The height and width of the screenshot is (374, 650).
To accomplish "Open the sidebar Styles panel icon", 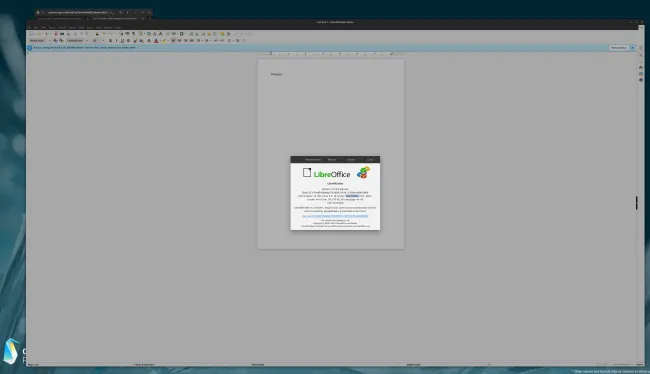I will (641, 67).
